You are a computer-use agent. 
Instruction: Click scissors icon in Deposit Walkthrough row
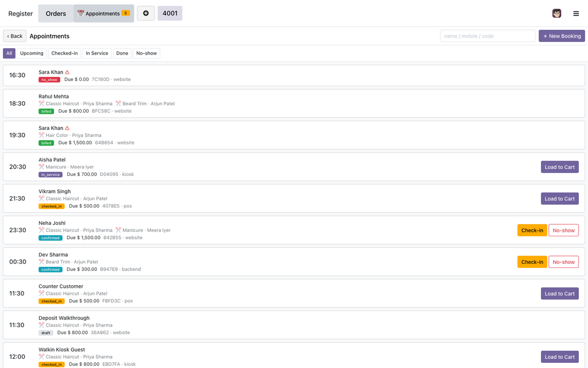click(41, 325)
